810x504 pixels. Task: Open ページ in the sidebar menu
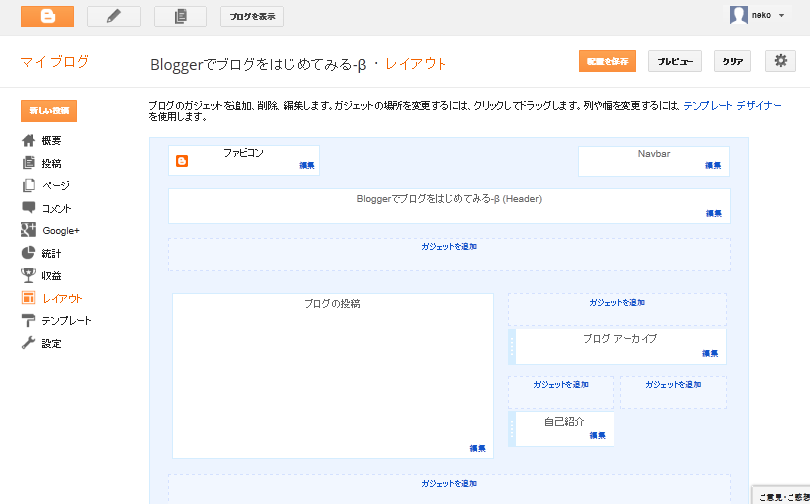(x=55, y=185)
